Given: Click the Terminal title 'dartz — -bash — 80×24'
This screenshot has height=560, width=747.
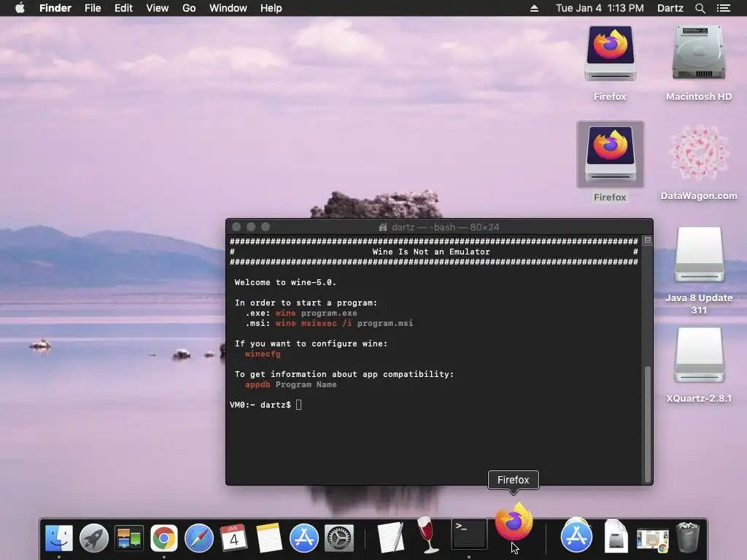Looking at the screenshot, I should click(x=445, y=227).
